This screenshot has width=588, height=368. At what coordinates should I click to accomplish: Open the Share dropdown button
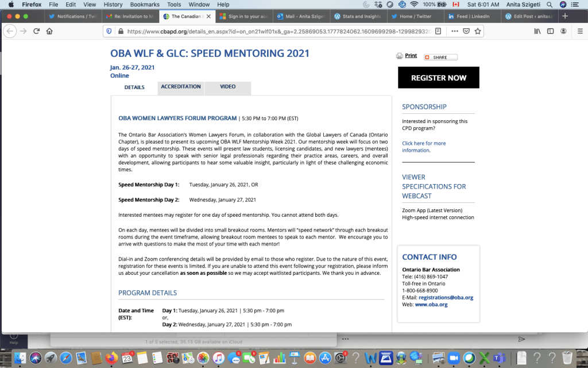(440, 57)
